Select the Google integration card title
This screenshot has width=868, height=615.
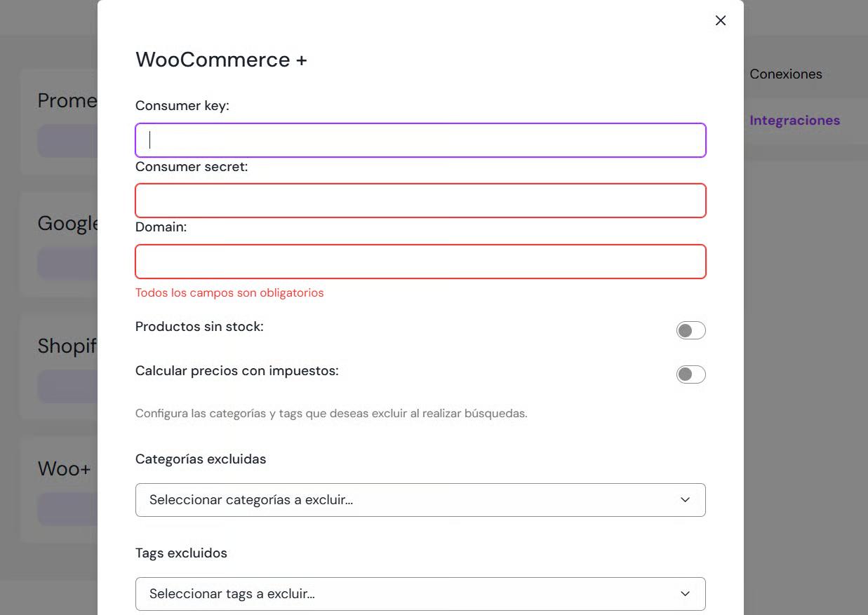click(x=68, y=224)
